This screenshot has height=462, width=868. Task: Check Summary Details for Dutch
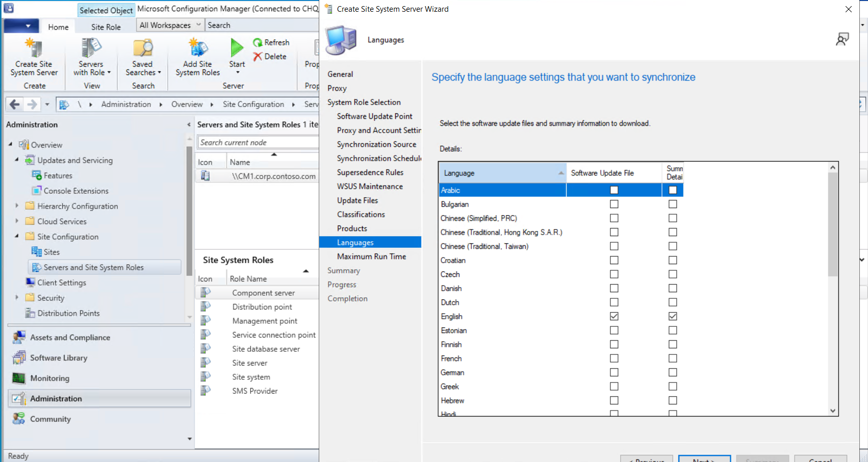tap(673, 302)
